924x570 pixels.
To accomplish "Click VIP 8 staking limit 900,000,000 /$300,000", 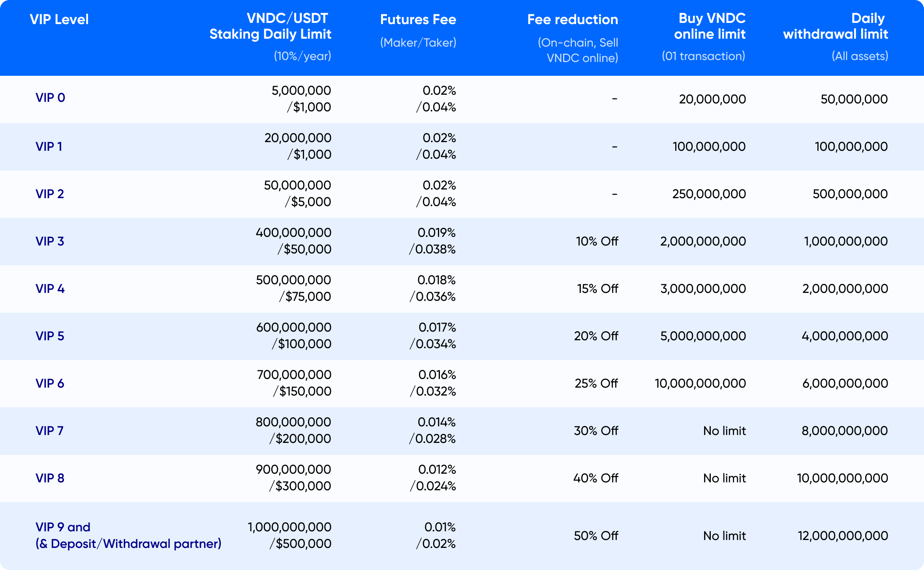I will [293, 478].
